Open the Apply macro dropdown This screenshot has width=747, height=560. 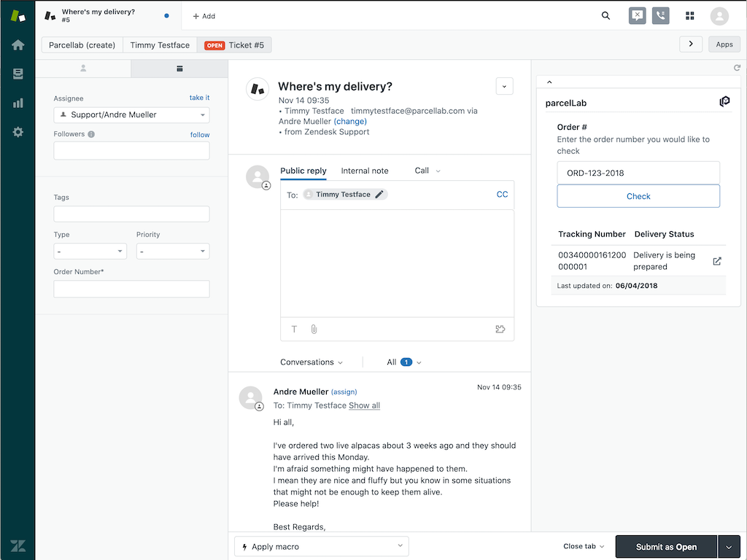pos(321,546)
